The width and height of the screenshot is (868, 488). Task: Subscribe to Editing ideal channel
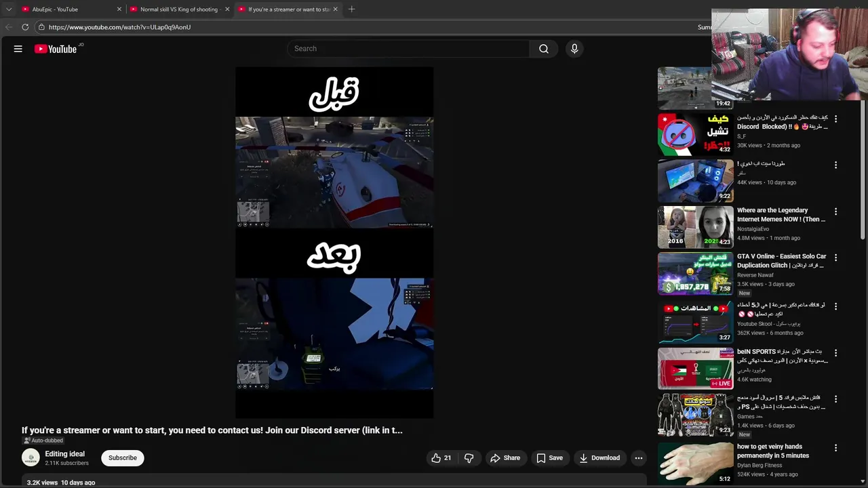pyautogui.click(x=123, y=458)
